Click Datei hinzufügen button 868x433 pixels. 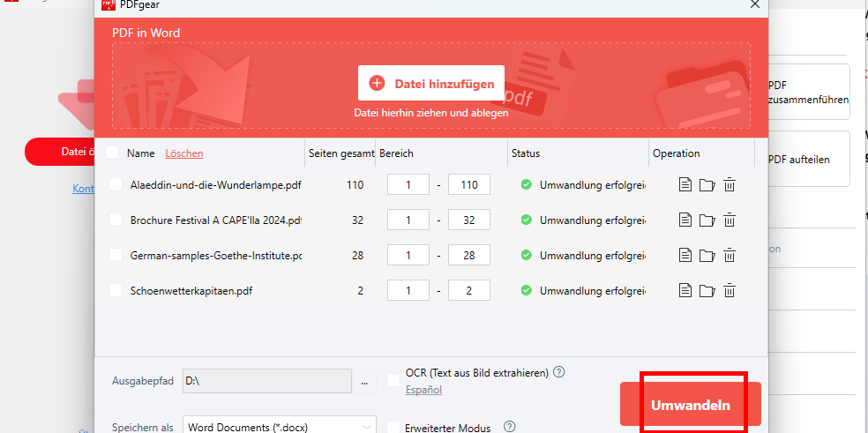point(431,83)
